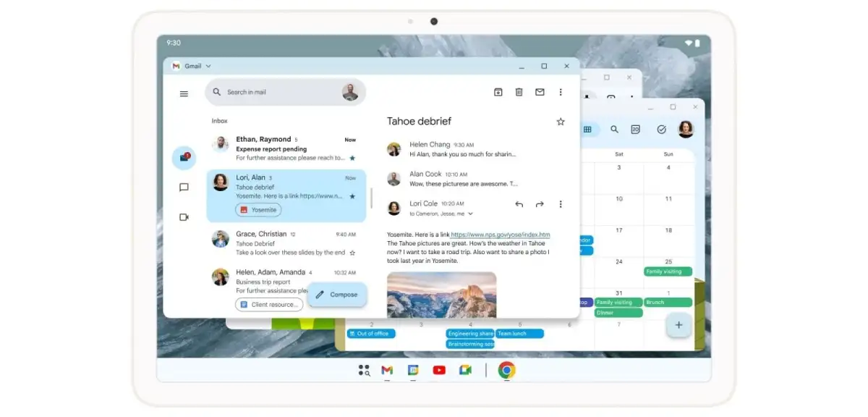Click the search magnifier in Gmail search bar

(216, 92)
